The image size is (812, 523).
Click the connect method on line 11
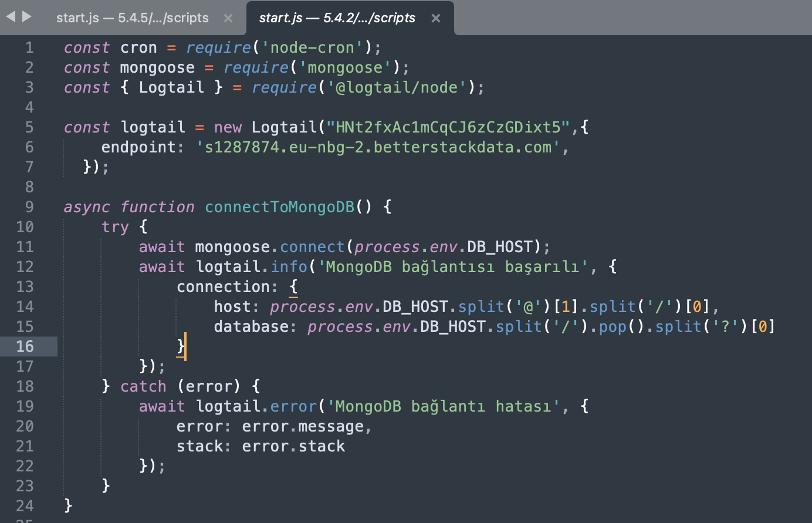click(x=312, y=247)
